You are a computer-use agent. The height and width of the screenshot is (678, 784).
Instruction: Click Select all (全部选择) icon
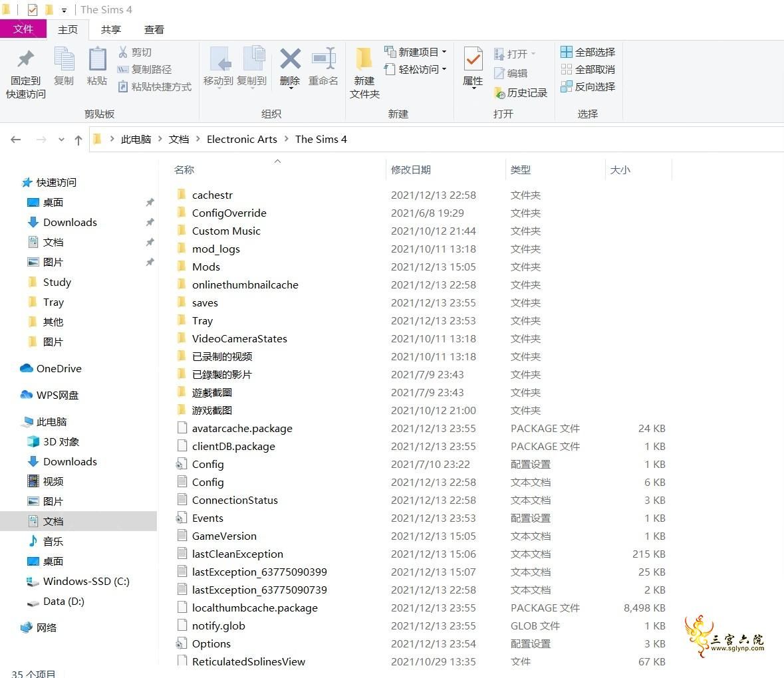click(x=566, y=52)
